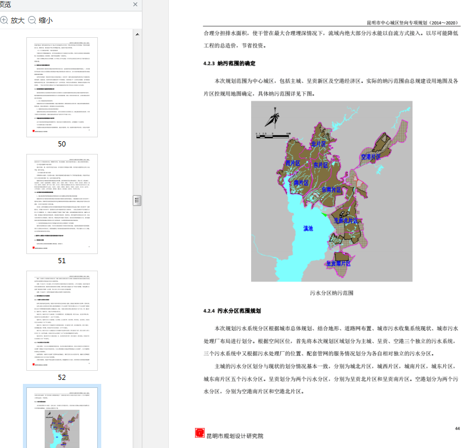
Task: Open page 51 thumbnail
Action: pyautogui.click(x=62, y=204)
